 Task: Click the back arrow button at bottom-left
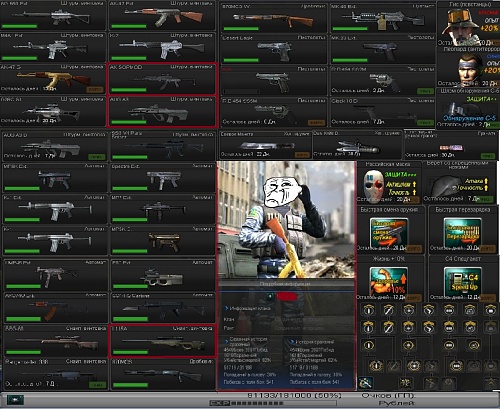(15, 399)
